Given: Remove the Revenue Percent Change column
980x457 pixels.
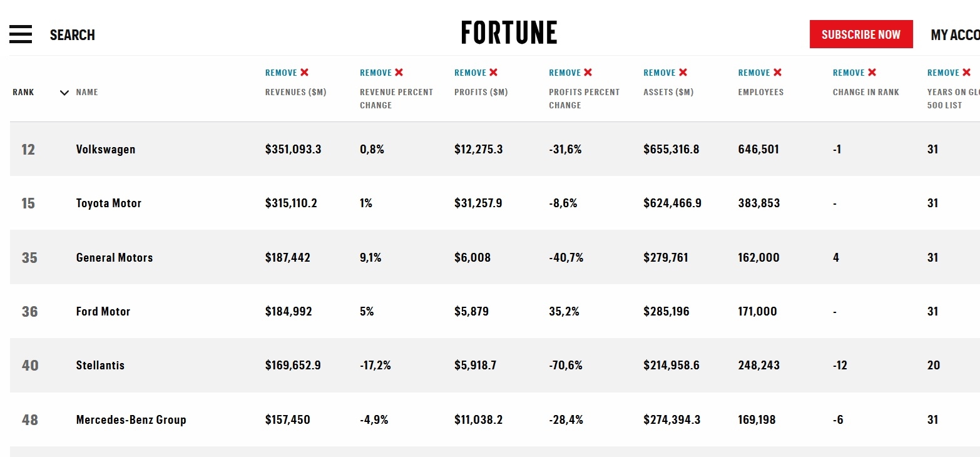Looking at the screenshot, I should [x=381, y=73].
